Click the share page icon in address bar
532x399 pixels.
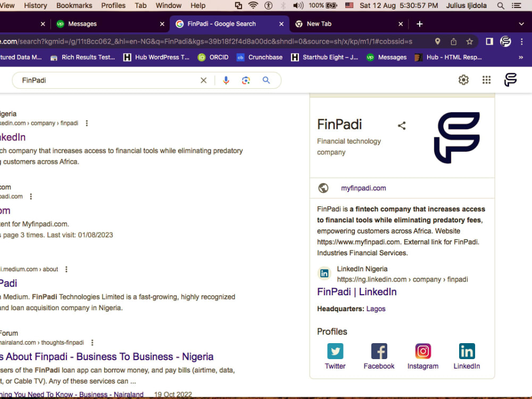pos(454,41)
